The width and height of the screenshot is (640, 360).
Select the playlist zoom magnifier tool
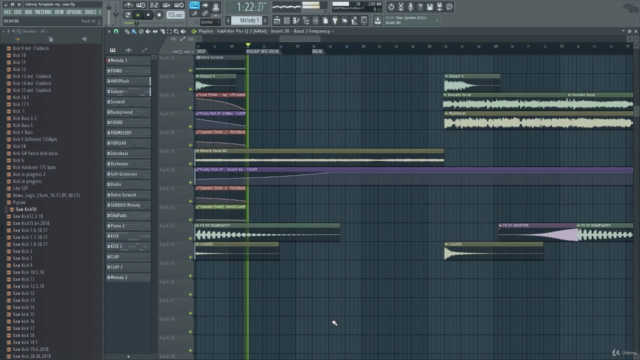click(176, 31)
